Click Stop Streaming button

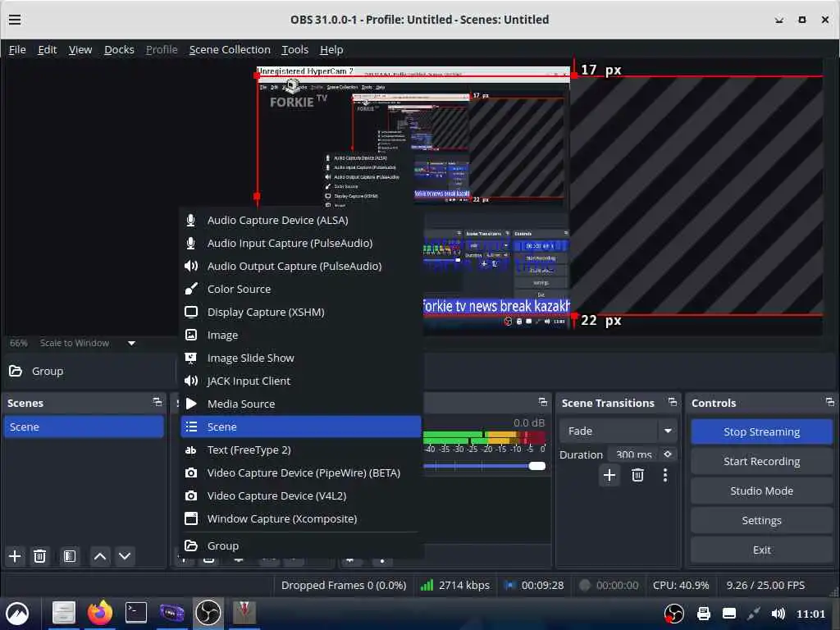click(x=761, y=431)
